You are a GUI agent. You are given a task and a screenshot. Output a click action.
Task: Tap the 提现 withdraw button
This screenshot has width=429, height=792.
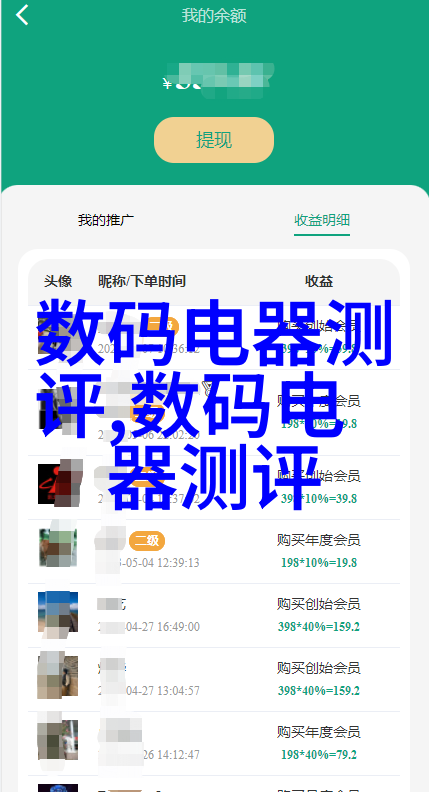214,140
